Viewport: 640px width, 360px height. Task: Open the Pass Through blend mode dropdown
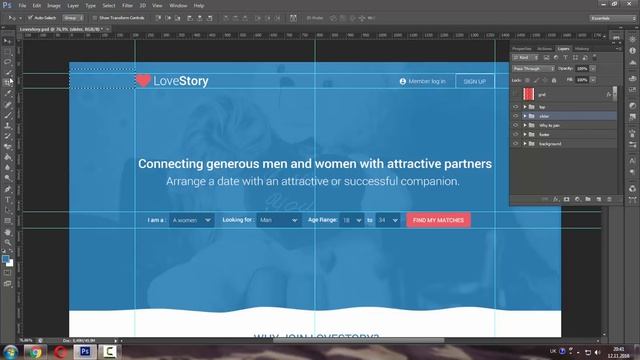point(533,69)
